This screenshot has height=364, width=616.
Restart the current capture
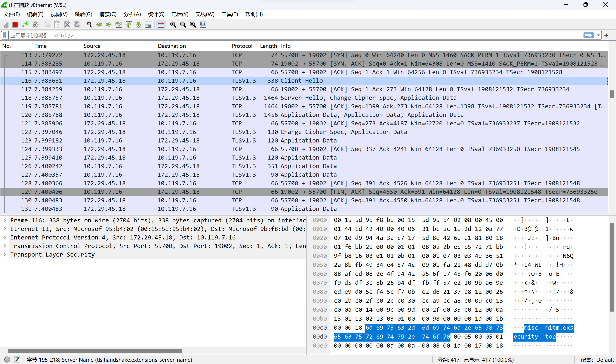[25, 25]
